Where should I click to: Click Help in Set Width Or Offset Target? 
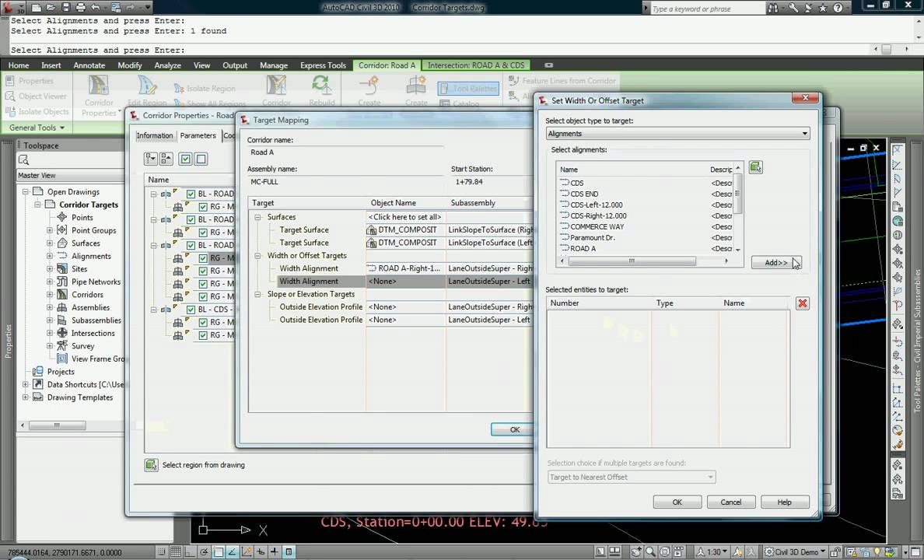[x=784, y=502]
